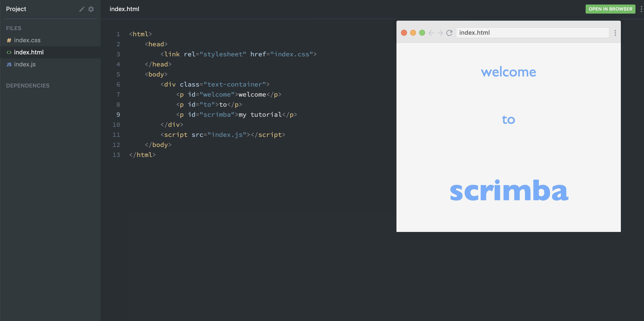Click line number 13 in the gutter
The width and height of the screenshot is (644, 321).
(116, 155)
